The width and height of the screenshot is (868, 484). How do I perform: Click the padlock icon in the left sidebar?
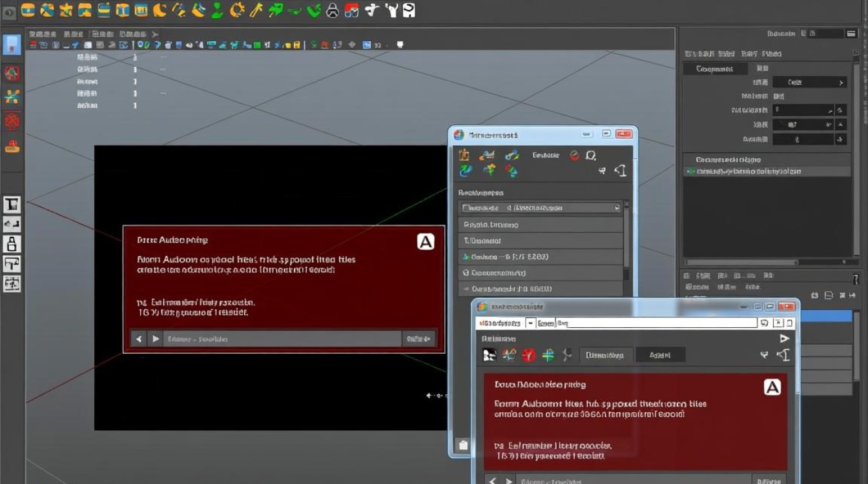(x=12, y=244)
